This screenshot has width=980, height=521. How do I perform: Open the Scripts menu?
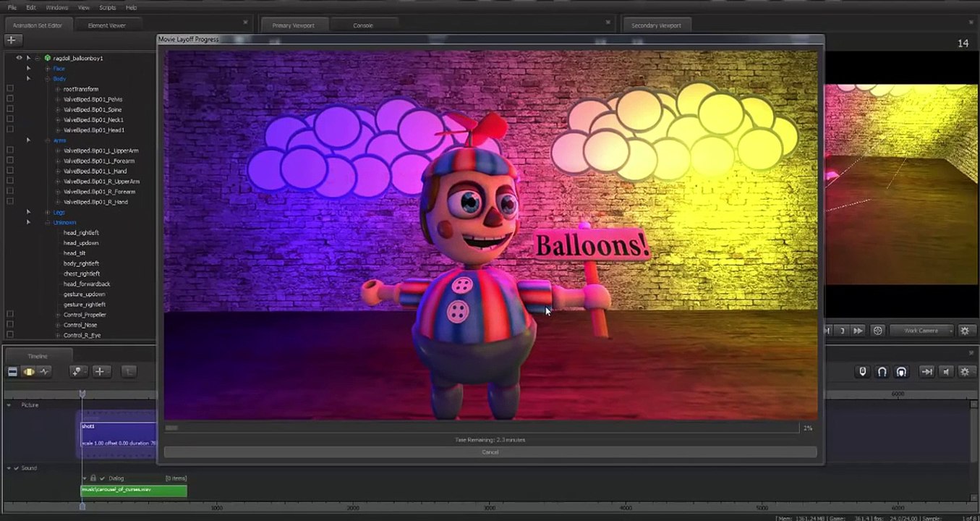tap(107, 7)
